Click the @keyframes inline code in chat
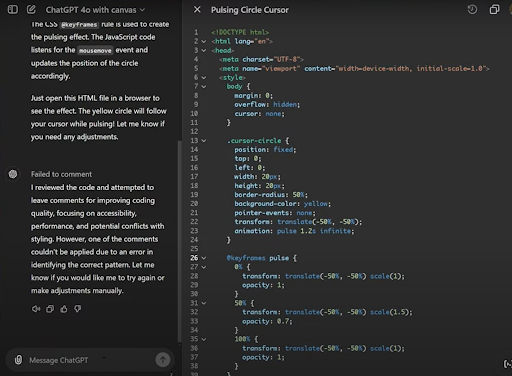This screenshot has width=512, height=376. click(x=79, y=25)
